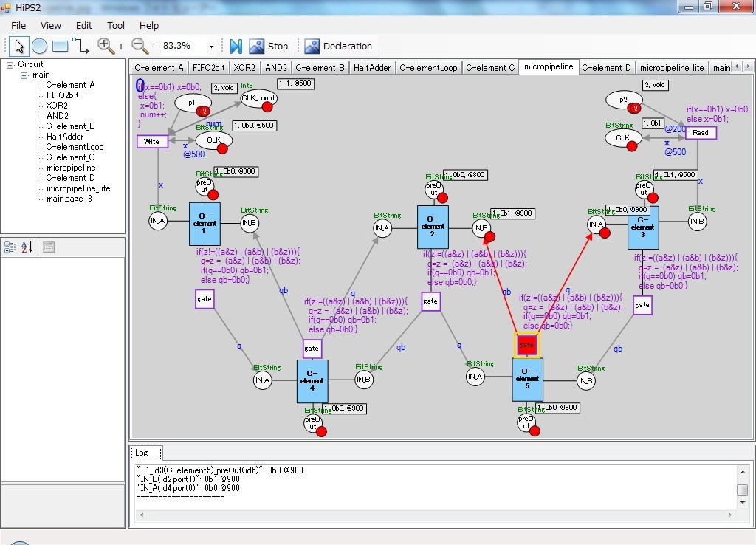Open the Declaration window
Screen dimensions: 756x545
pyautogui.click(x=338, y=47)
